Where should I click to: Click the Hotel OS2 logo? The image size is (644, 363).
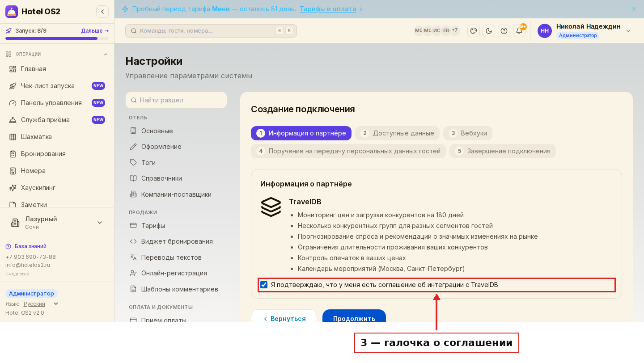pos(12,12)
